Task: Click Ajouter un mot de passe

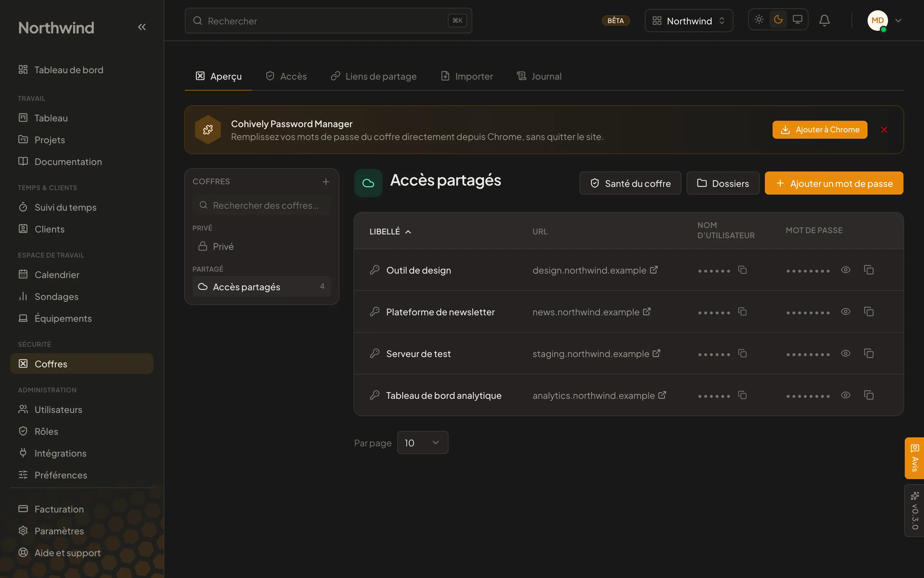Action: point(834,183)
